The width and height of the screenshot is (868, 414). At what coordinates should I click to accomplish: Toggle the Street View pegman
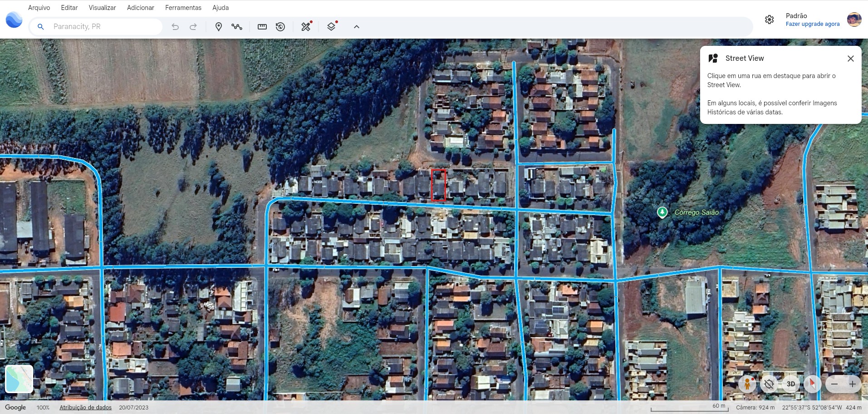click(x=747, y=384)
